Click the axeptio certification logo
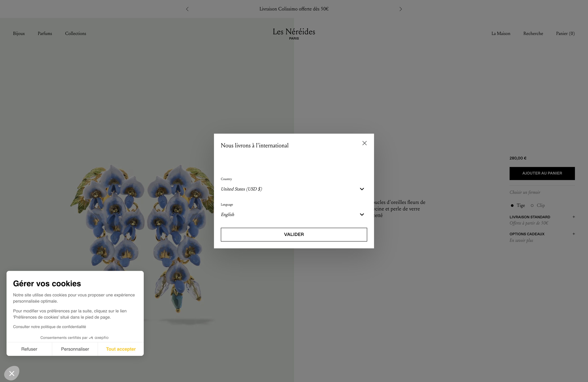Viewport: 588px width, 382px height. click(x=100, y=338)
